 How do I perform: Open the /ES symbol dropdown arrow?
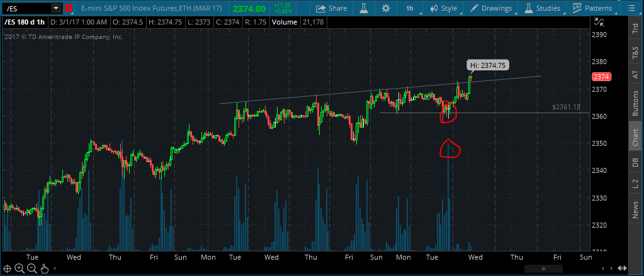56,8
